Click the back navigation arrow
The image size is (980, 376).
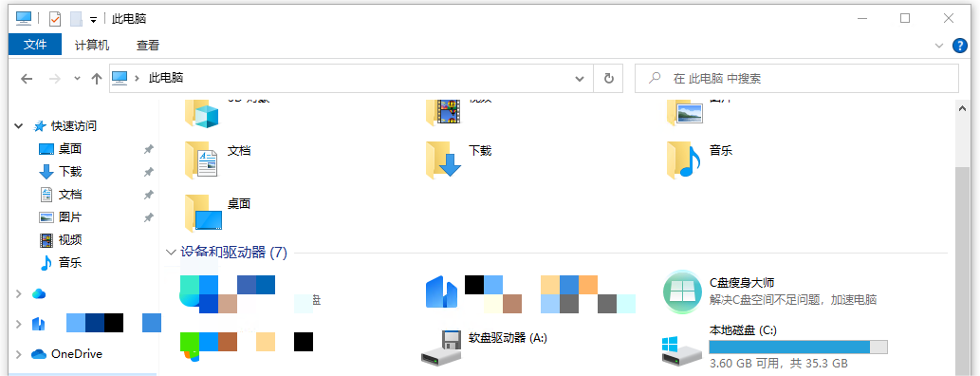(27, 79)
